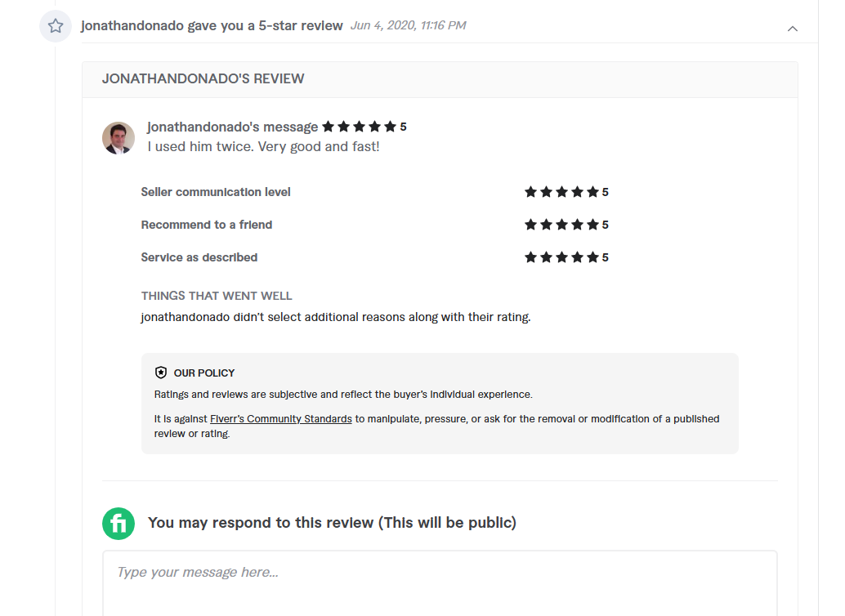Click the OUR POLICY label
This screenshot has height=616, width=845.
(x=204, y=373)
